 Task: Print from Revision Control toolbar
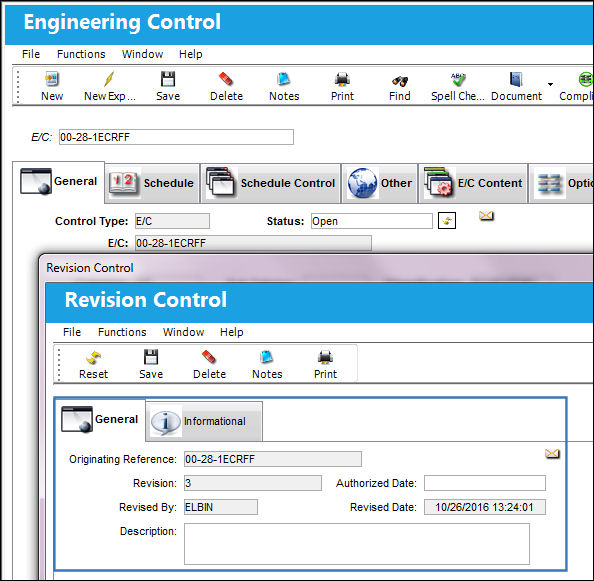click(325, 364)
